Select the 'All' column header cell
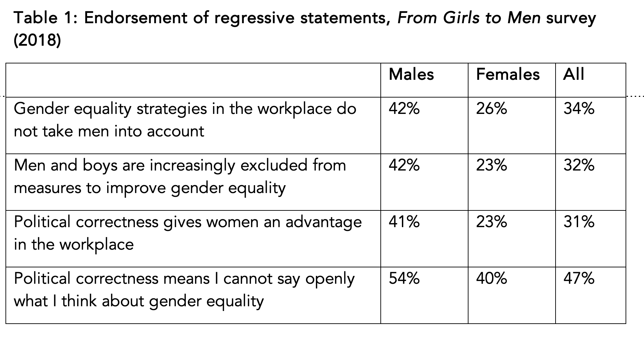 [x=574, y=74]
